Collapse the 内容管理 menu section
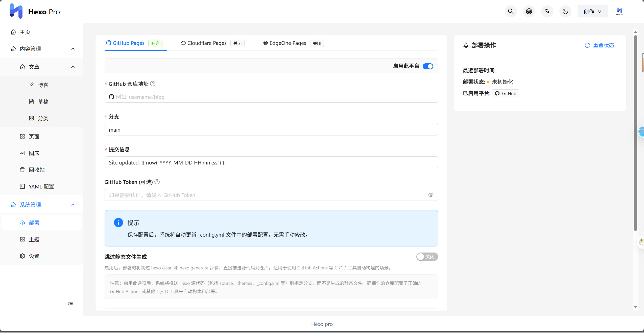This screenshot has width=644, height=333. coord(42,49)
